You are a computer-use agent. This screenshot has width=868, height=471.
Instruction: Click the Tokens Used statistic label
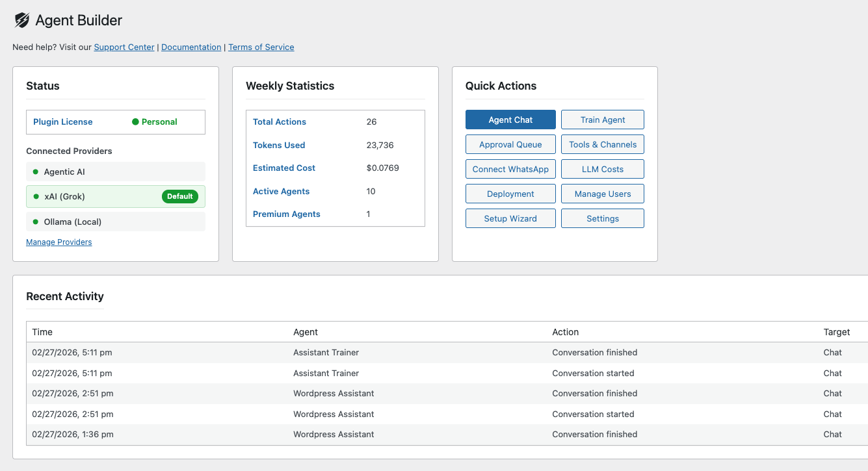(278, 145)
